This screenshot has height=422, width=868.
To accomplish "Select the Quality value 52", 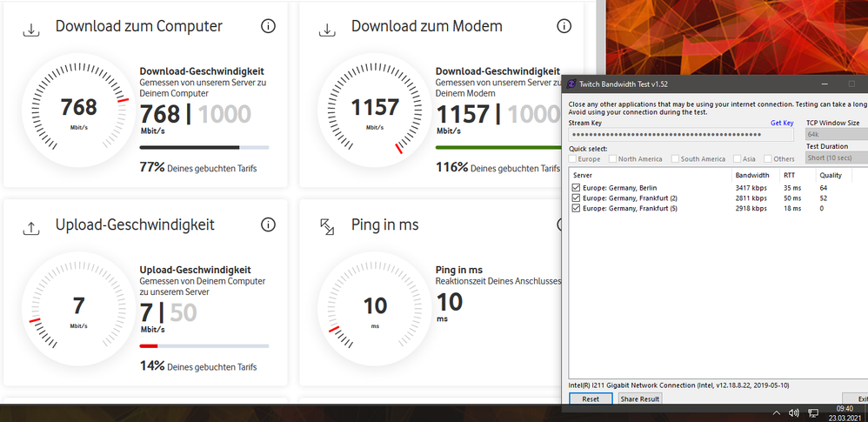I will (824, 198).
